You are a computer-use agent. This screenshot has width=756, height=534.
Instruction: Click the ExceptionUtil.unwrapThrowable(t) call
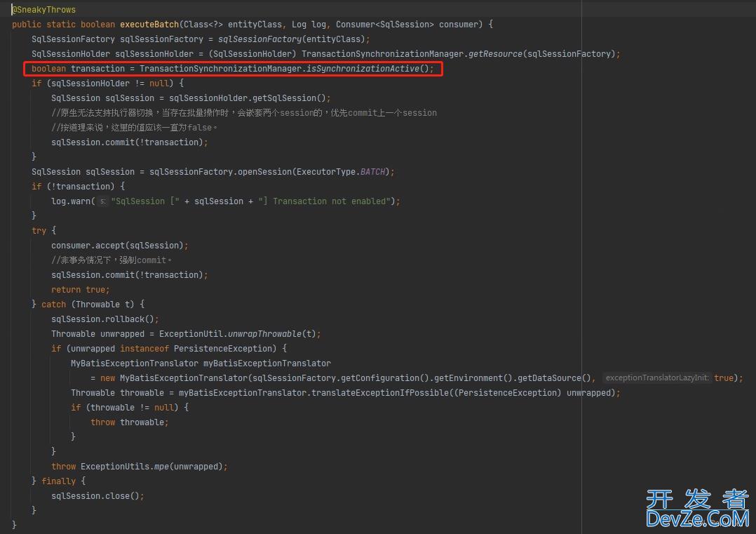[238, 334]
